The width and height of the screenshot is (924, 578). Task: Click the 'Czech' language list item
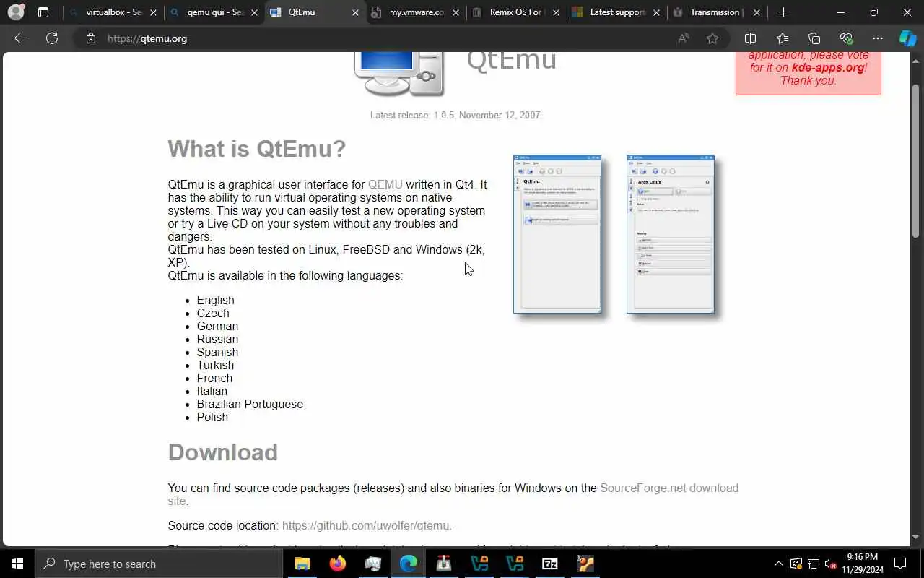pos(213,313)
